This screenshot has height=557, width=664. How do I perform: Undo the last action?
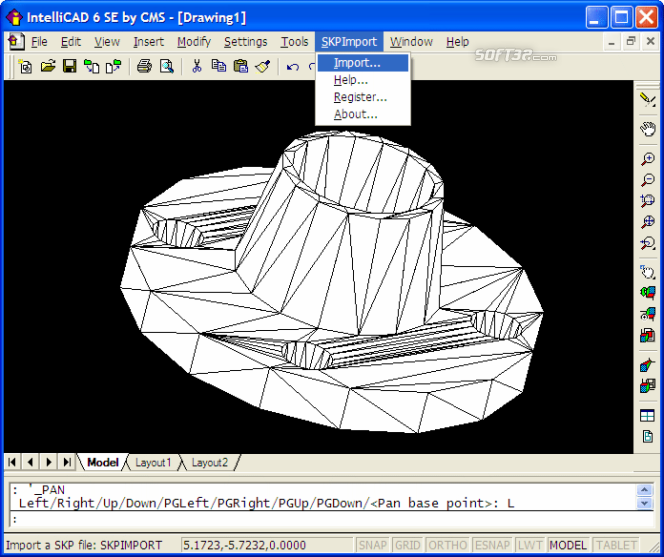pos(293,67)
